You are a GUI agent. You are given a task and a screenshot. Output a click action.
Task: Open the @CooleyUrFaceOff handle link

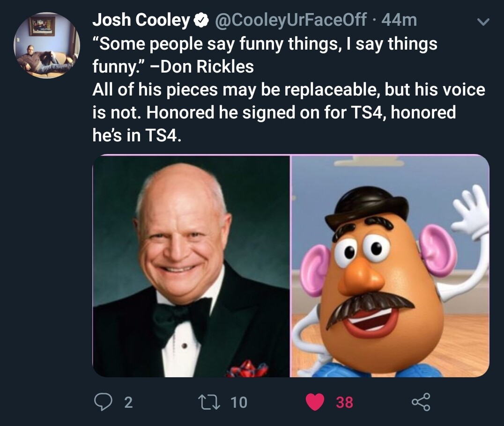coord(290,20)
